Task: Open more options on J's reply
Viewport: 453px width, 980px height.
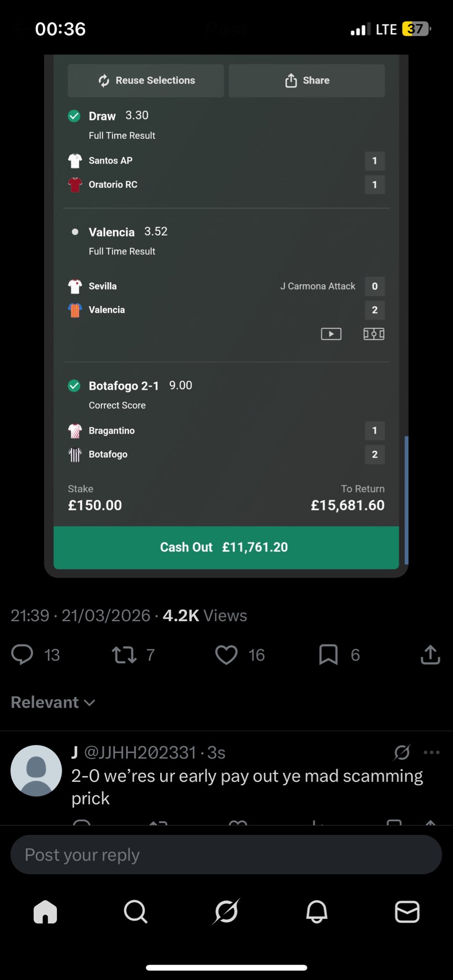Action: tap(431, 752)
